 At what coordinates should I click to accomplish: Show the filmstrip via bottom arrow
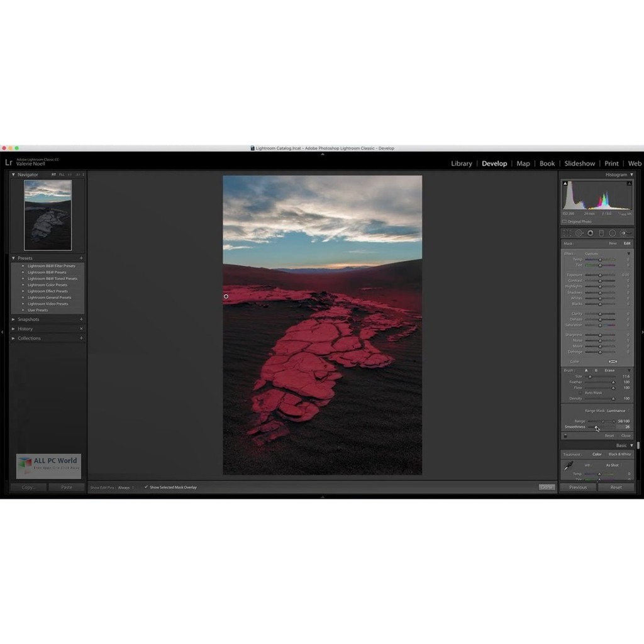click(323, 497)
